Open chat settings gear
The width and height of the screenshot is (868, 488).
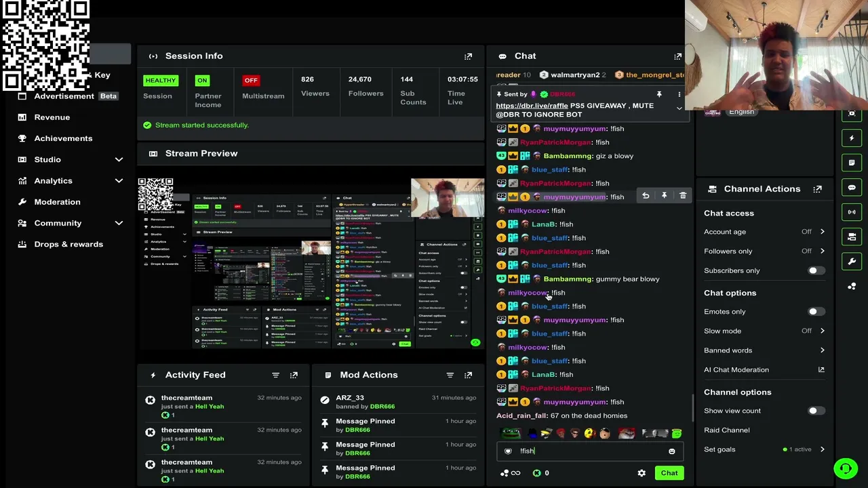(x=642, y=473)
